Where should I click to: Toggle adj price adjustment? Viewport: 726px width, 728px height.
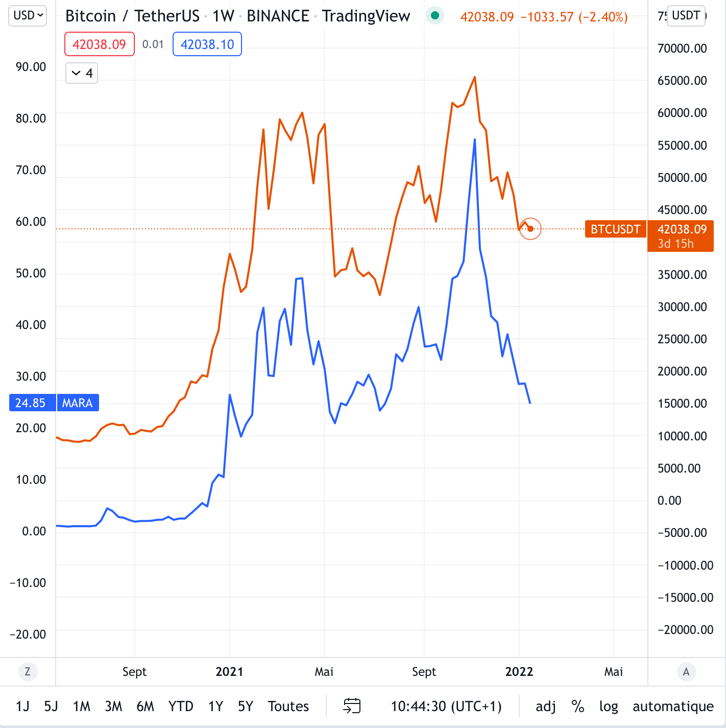546,706
